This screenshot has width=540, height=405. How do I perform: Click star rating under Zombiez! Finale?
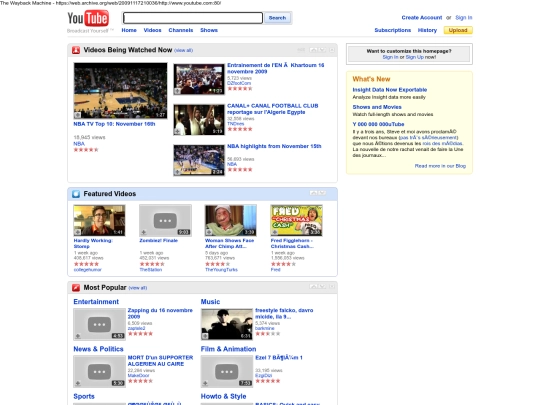pos(152,264)
